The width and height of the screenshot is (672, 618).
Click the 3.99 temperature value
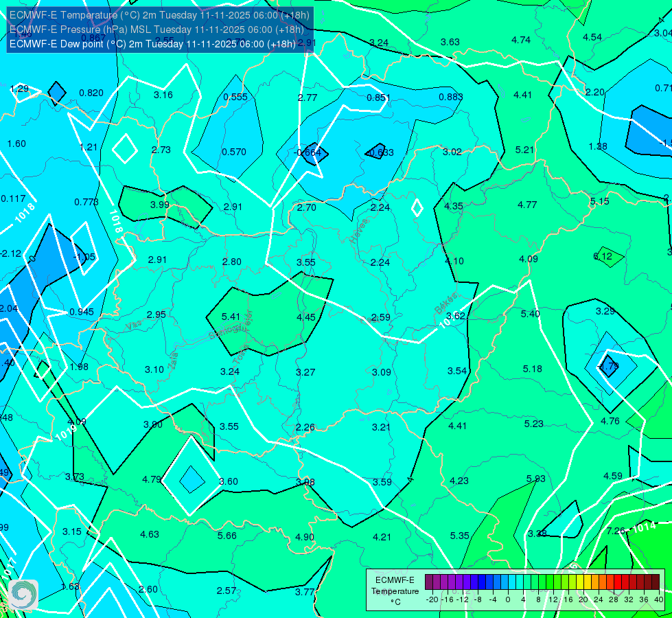(160, 205)
